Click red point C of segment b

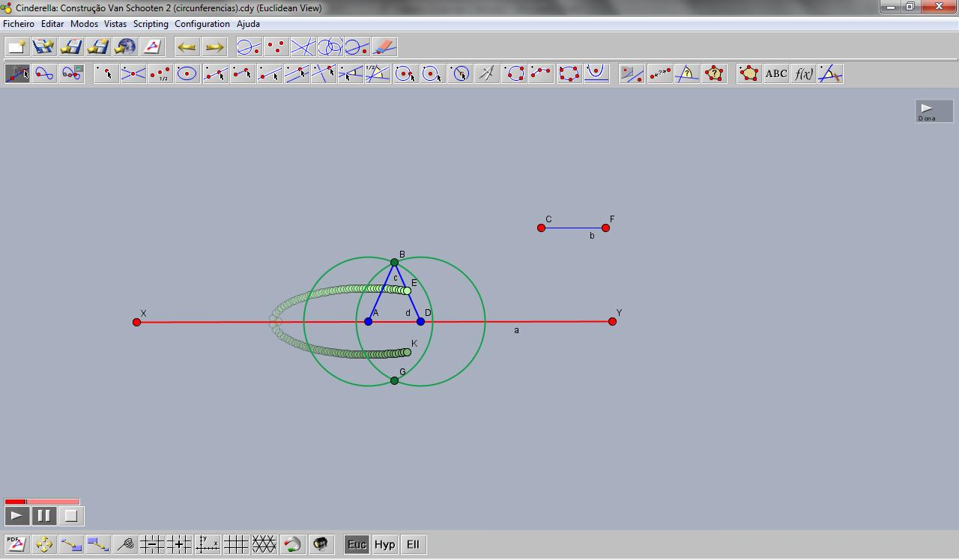[x=541, y=228]
